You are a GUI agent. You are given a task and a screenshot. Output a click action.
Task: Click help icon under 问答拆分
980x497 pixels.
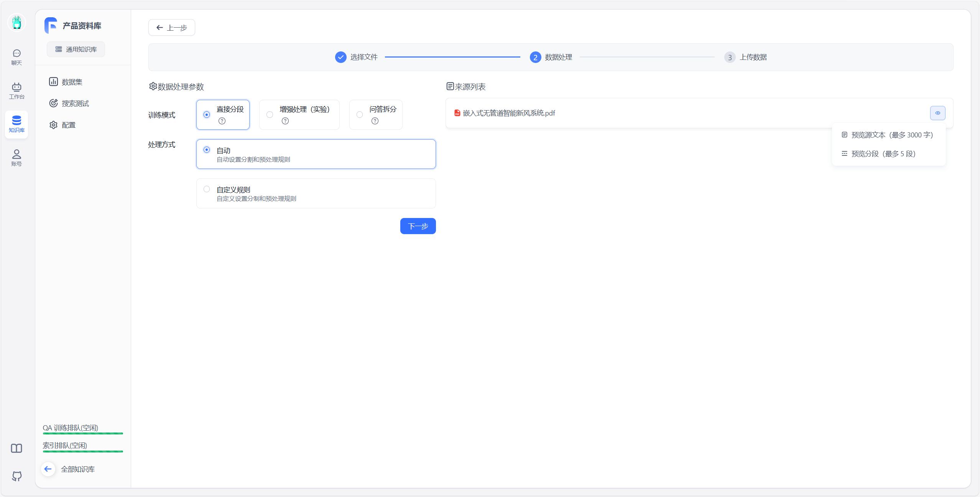pos(375,121)
